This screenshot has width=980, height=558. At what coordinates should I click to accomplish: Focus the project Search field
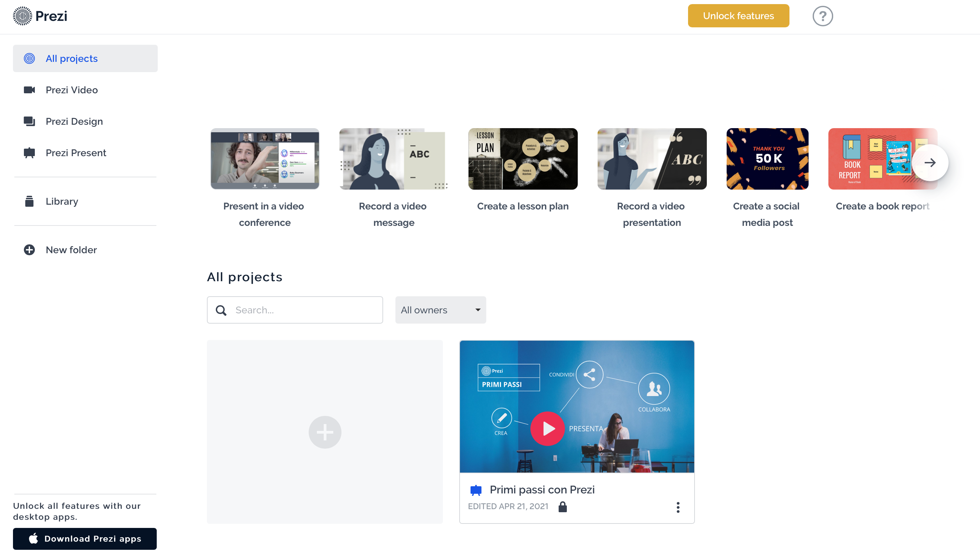[295, 310]
